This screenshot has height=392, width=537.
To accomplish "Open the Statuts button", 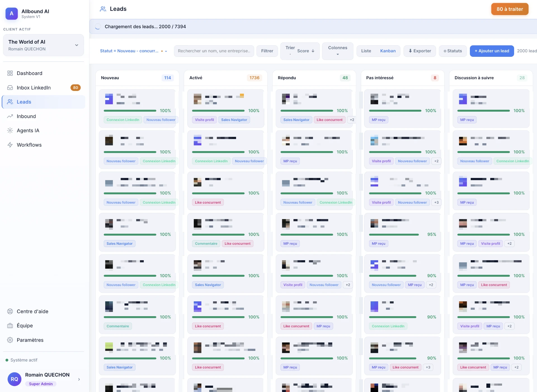I will 453,51.
